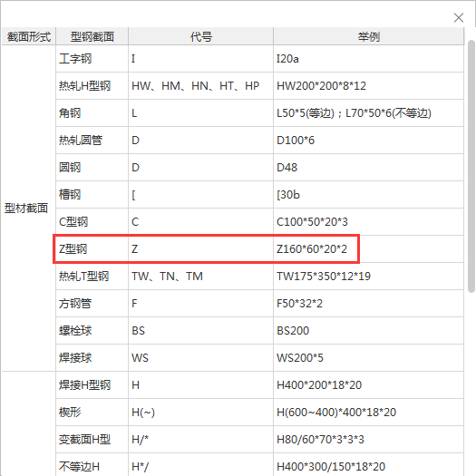This screenshot has width=476, height=476.
Task: Select the 举例 column header
Action: (x=368, y=36)
